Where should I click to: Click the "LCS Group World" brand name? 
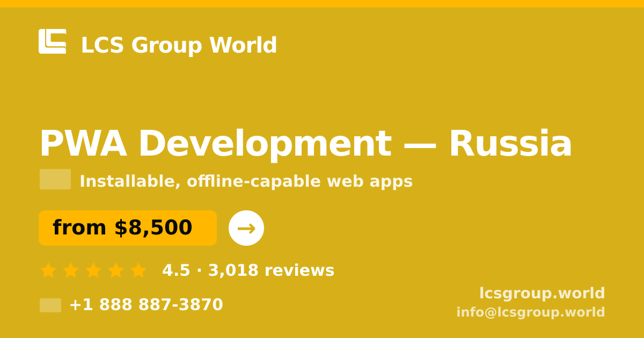click(x=179, y=46)
